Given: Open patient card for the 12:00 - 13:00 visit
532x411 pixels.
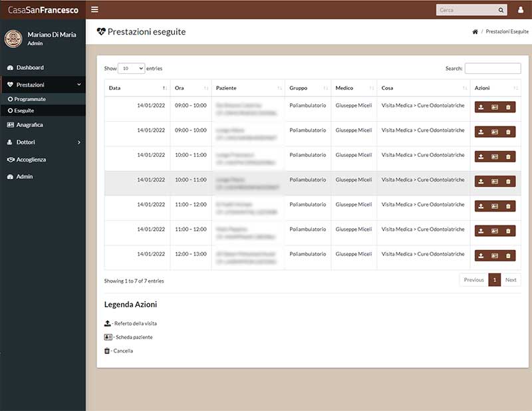Looking at the screenshot, I should (x=495, y=255).
